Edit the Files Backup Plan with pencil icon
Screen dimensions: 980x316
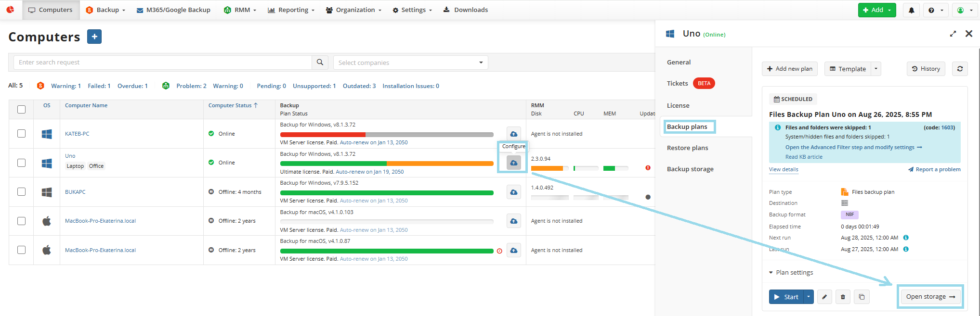824,297
